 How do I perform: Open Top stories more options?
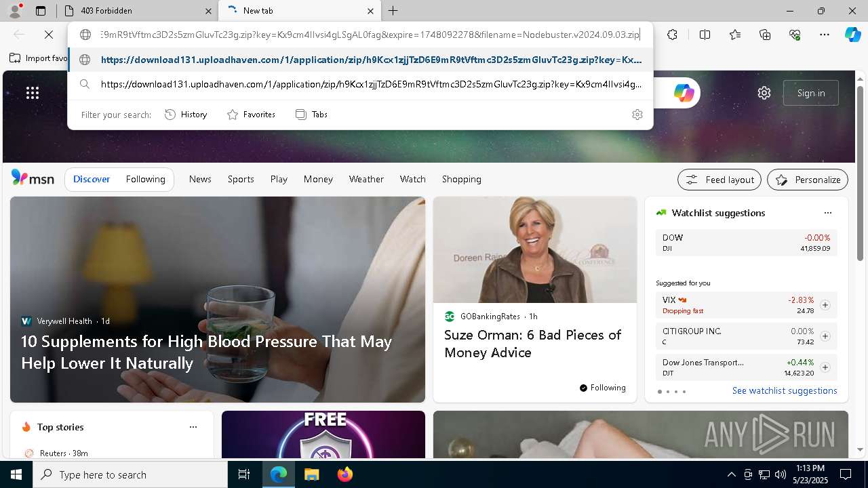pos(193,427)
